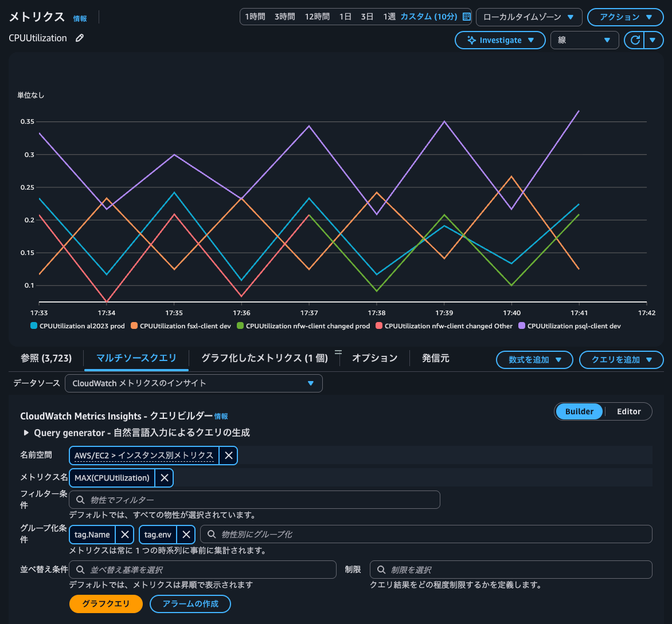Image resolution: width=672 pixels, height=624 pixels.
Task: Click the グラフクエリ button
Action: pos(106,604)
